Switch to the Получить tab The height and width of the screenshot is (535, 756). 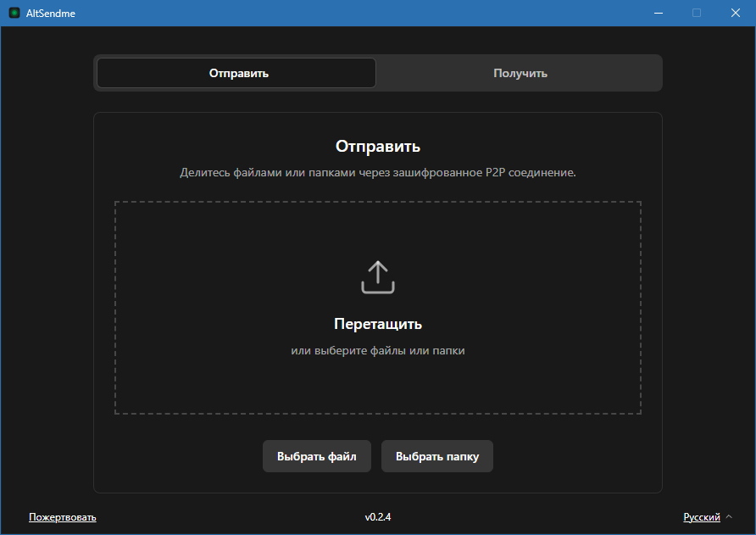coord(519,73)
